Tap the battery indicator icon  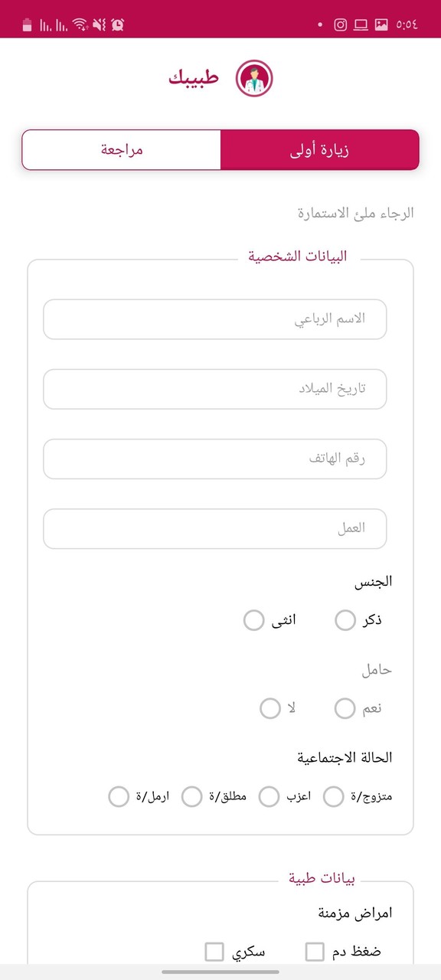pyautogui.click(x=25, y=24)
